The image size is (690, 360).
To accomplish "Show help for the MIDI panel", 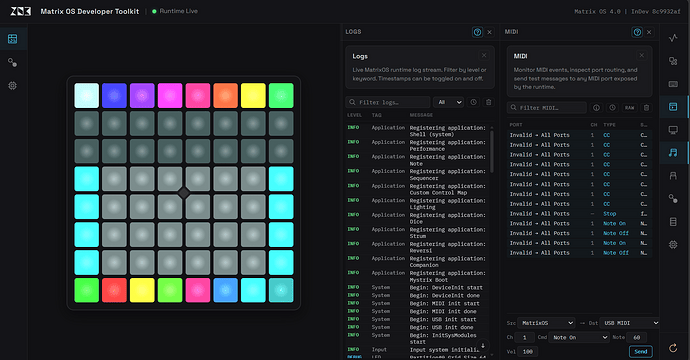I will point(637,32).
